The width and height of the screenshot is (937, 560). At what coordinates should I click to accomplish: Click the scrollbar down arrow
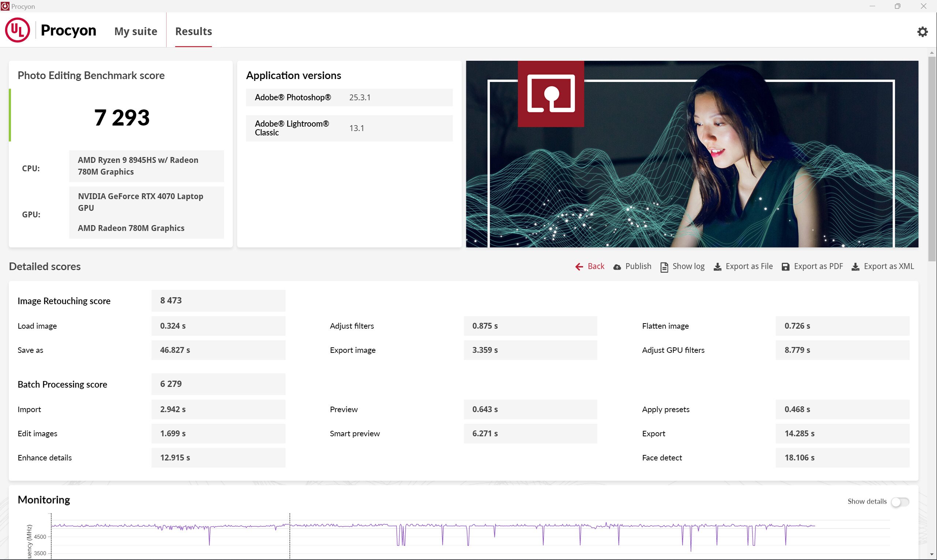[932, 555]
